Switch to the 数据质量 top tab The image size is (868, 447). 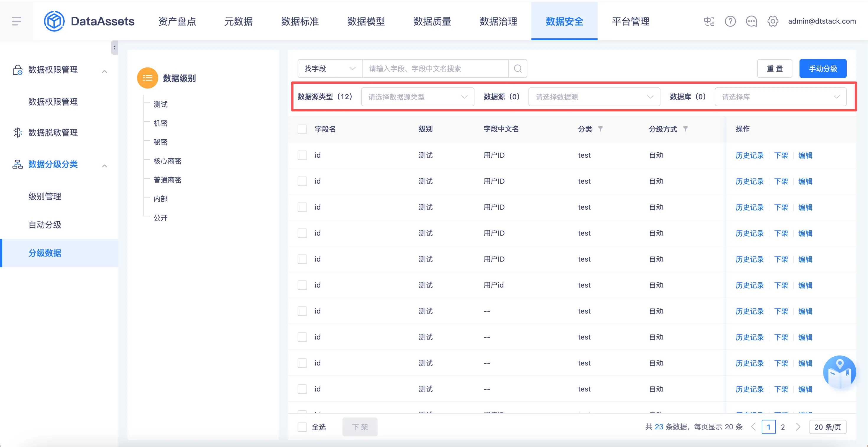(432, 21)
